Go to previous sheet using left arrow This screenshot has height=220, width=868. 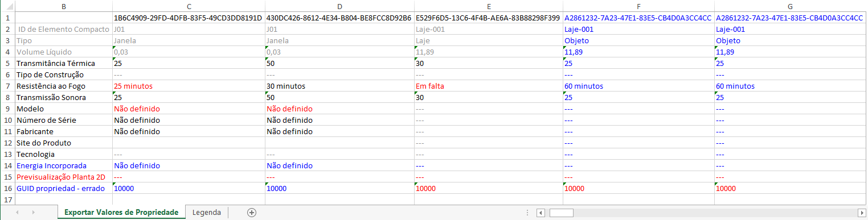17,213
